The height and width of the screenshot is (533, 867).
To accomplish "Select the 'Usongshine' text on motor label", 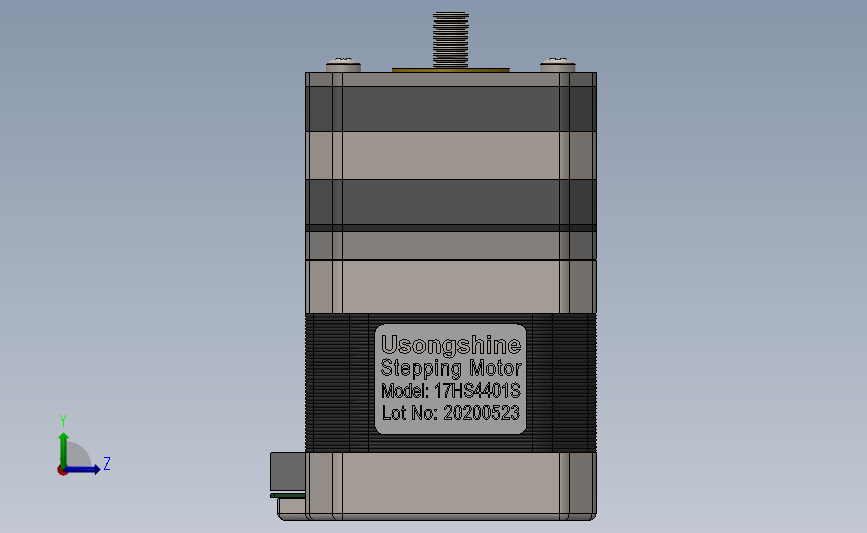I will click(x=451, y=346).
